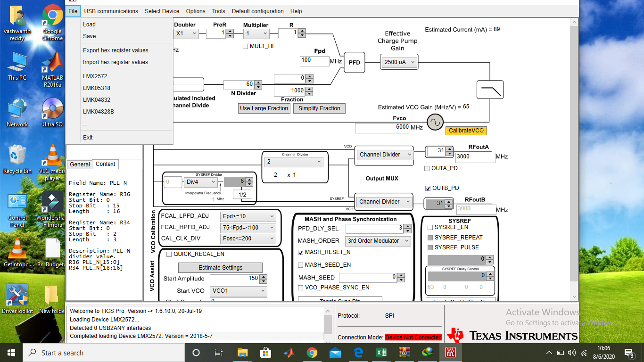644x362 pixels.
Task: Click the VCO oscillator symbol
Action: click(x=435, y=123)
